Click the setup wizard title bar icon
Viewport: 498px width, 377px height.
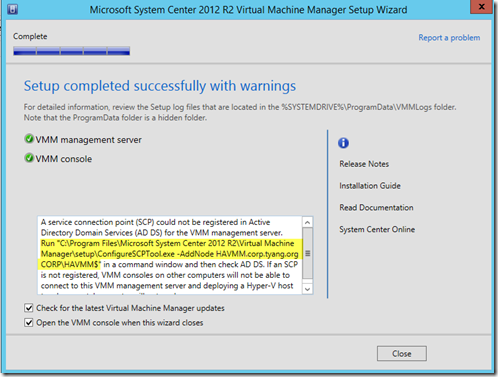[x=13, y=9]
